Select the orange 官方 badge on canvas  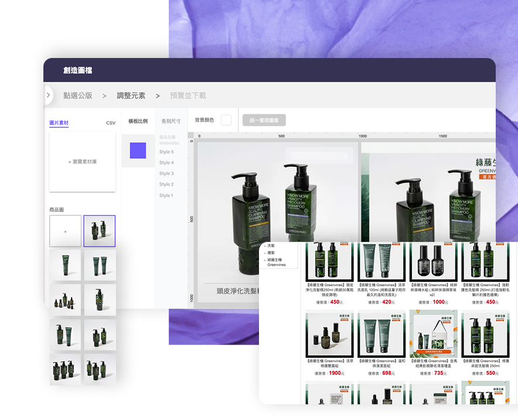488,177
